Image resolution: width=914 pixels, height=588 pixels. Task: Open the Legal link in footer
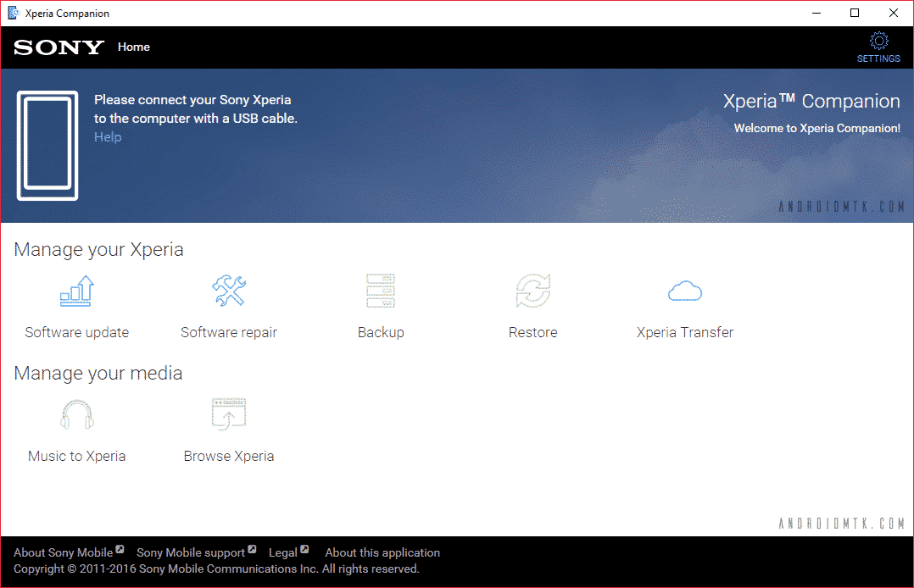click(x=283, y=552)
